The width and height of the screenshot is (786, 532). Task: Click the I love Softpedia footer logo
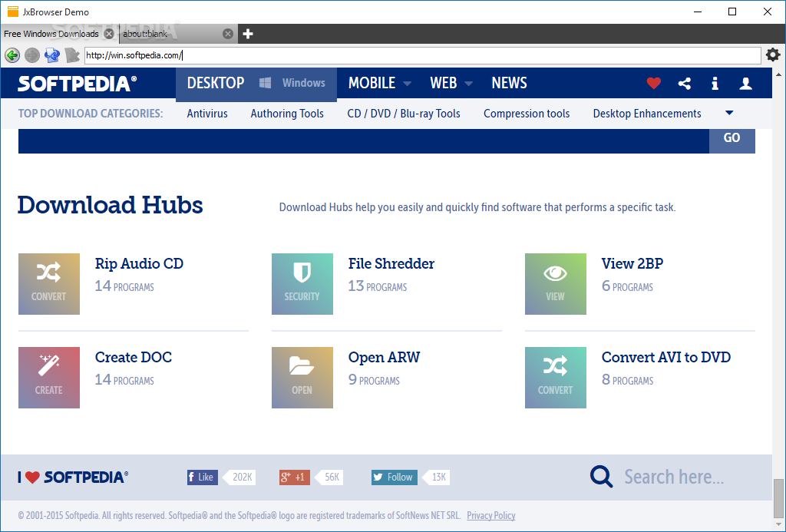pos(73,477)
